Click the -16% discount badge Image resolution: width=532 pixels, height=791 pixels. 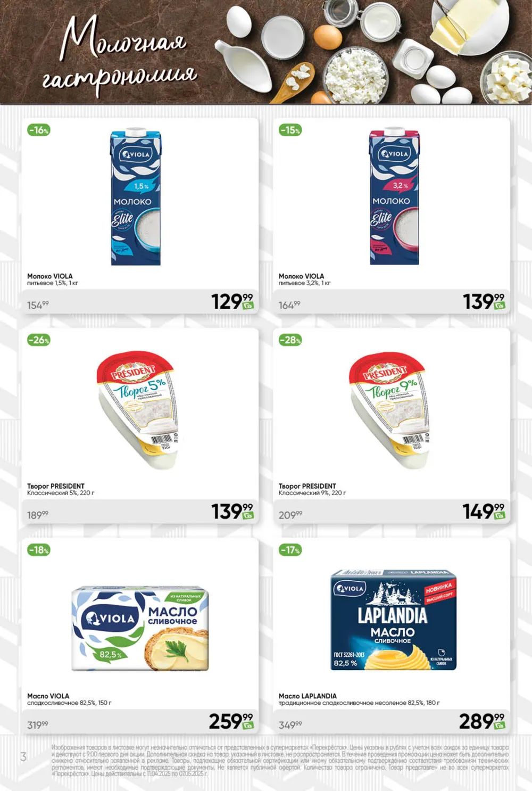click(x=39, y=130)
